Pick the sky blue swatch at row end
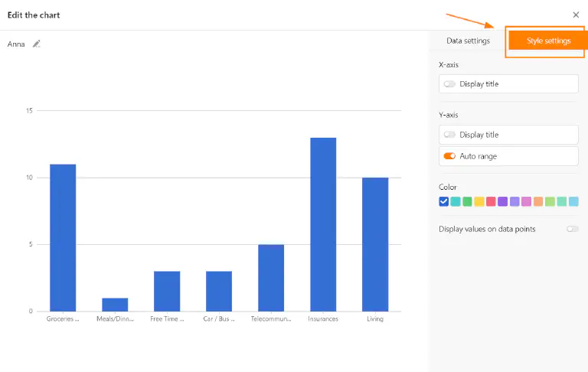This screenshot has width=588, height=372. [573, 201]
